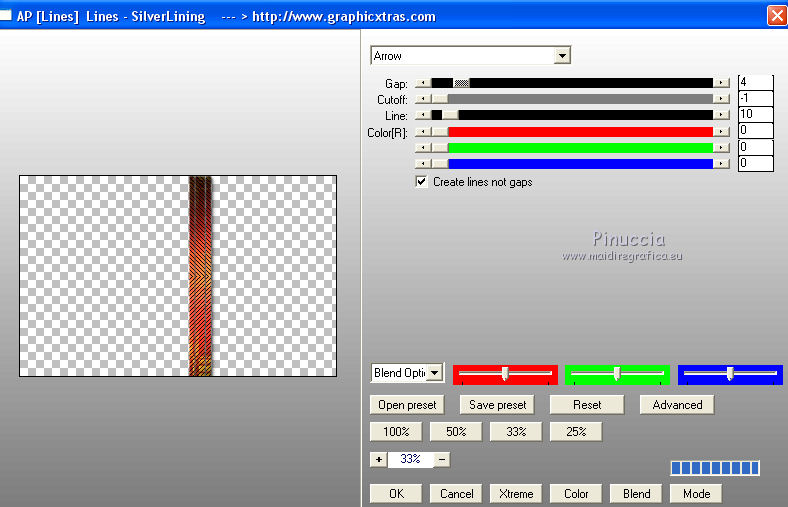Click the green color slider right arrow

click(721, 148)
